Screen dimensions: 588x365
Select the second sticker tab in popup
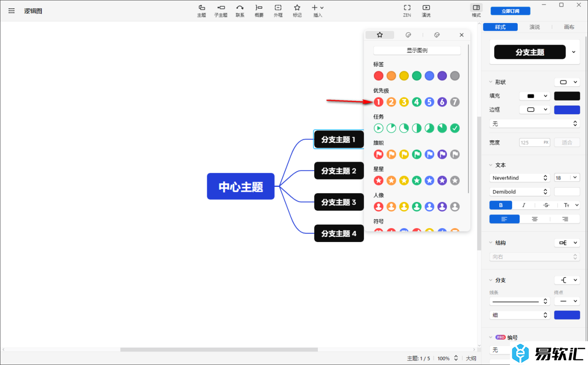click(x=408, y=35)
